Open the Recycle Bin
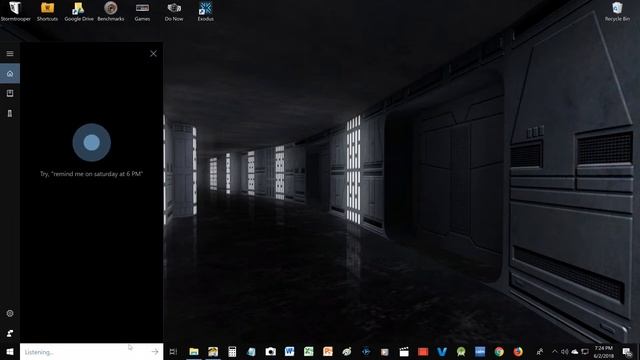 617,11
